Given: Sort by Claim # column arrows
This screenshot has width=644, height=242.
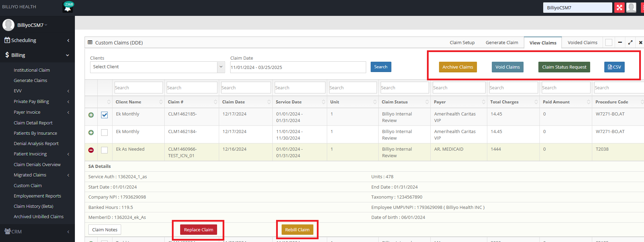Looking at the screenshot, I should pos(215,102).
